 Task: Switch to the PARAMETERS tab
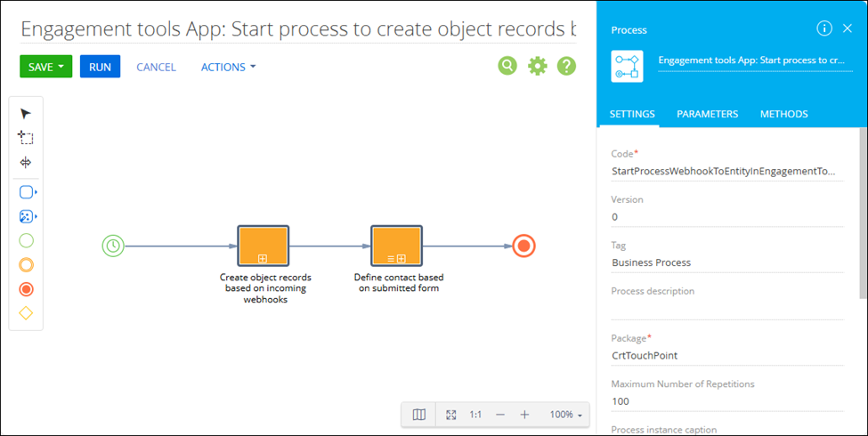pyautogui.click(x=707, y=114)
